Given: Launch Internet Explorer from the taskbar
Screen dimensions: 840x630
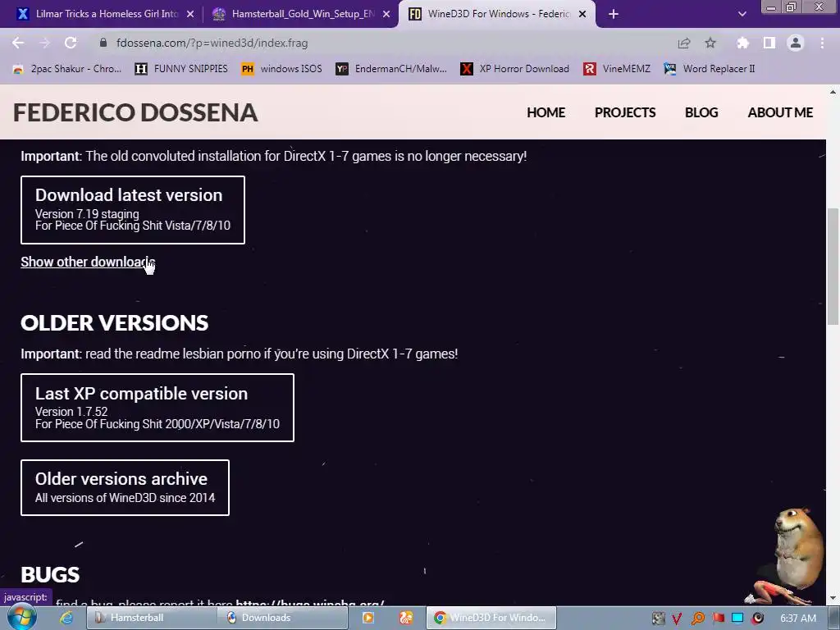Looking at the screenshot, I should pos(66,618).
